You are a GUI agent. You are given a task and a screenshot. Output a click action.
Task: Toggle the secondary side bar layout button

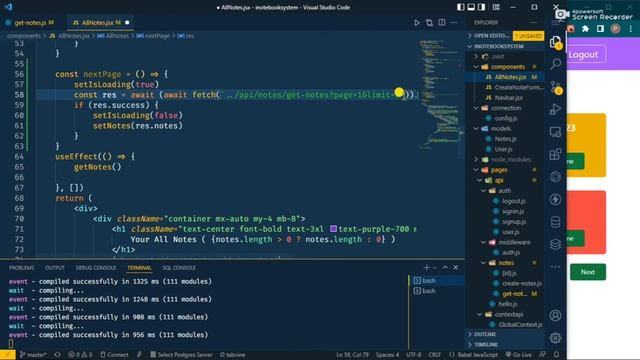click(x=482, y=7)
